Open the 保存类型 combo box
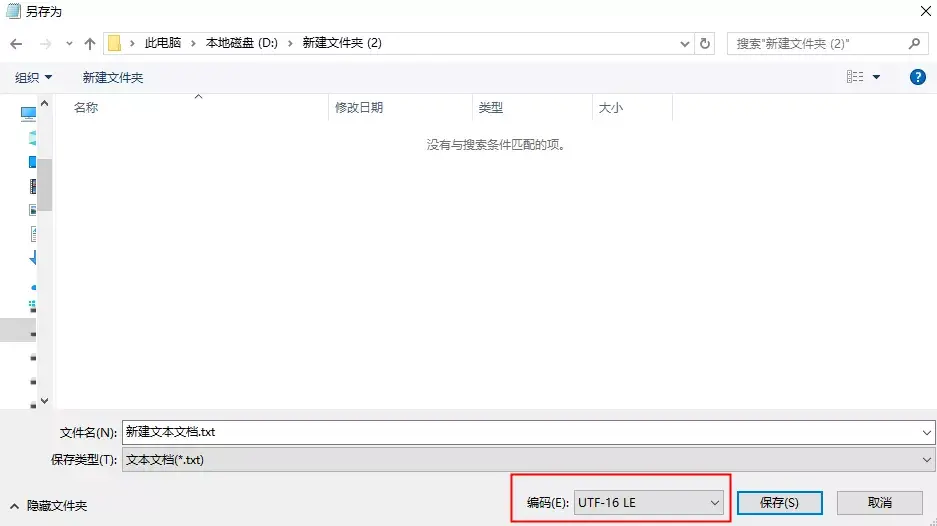Viewport: 937px width, 526px height. [528, 460]
